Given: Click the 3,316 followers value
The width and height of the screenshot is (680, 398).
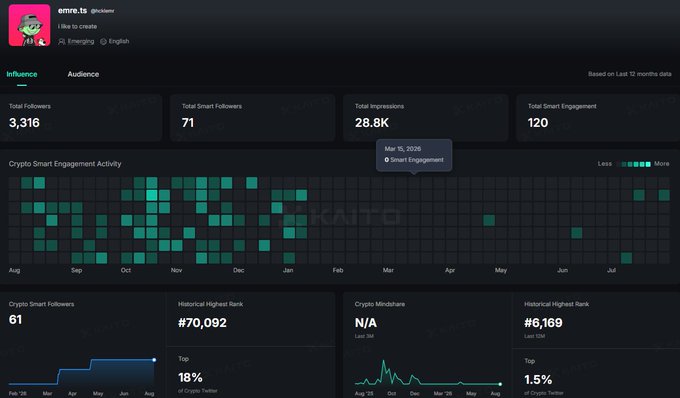Looking at the screenshot, I should (x=24, y=123).
